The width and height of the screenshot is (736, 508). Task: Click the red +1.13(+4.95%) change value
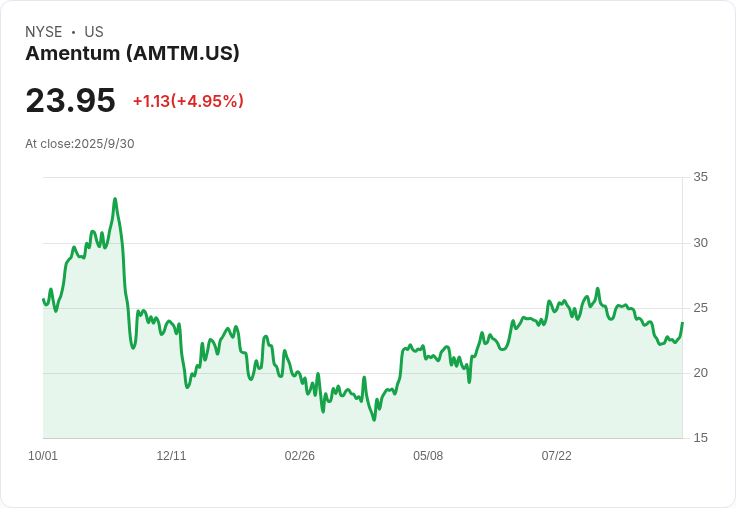[188, 101]
